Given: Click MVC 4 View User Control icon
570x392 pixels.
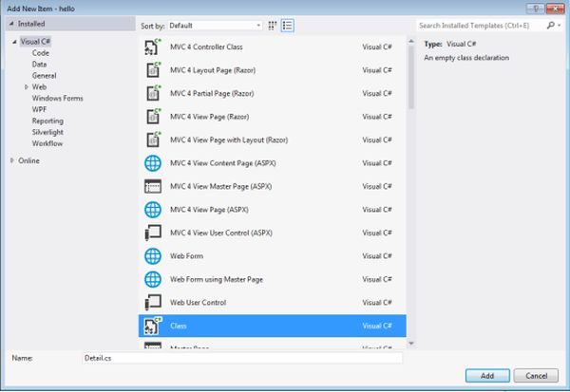Looking at the screenshot, I should (x=153, y=233).
